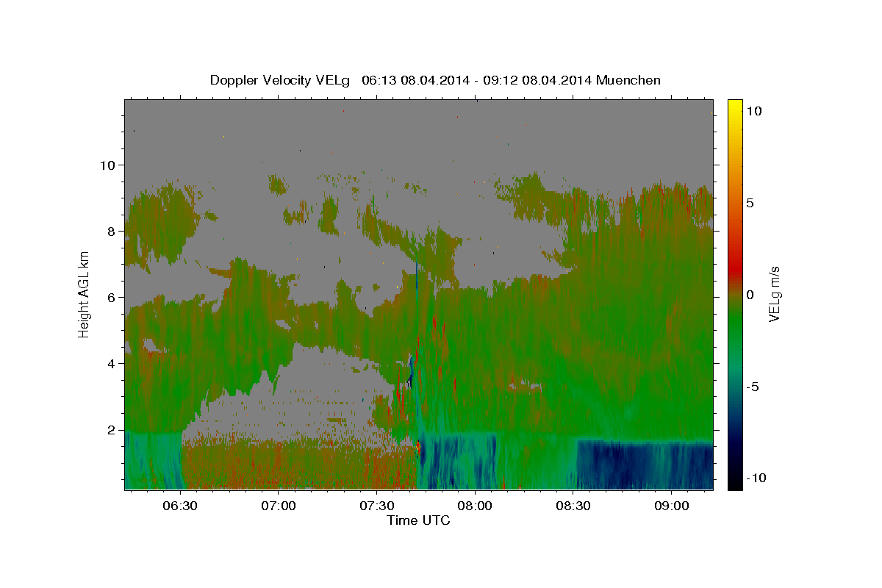This screenshot has width=882, height=588.
Task: Click the colorbar label '10'
Action: tap(754, 110)
